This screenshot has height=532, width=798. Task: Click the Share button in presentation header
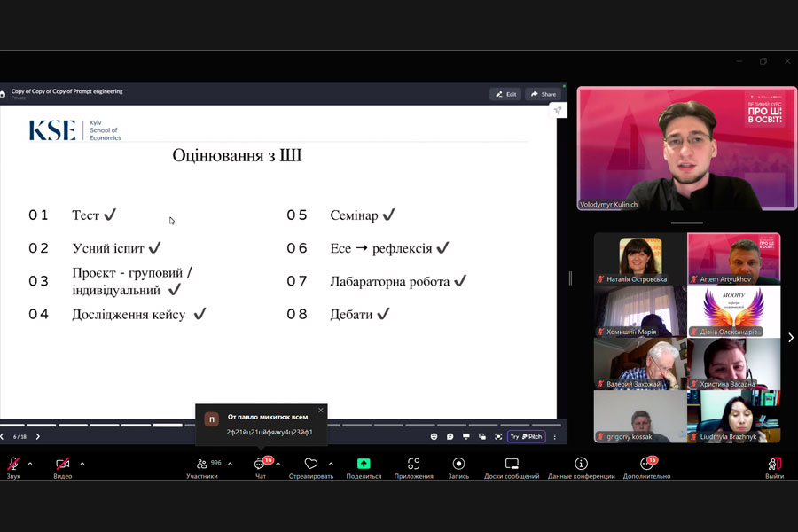[543, 94]
